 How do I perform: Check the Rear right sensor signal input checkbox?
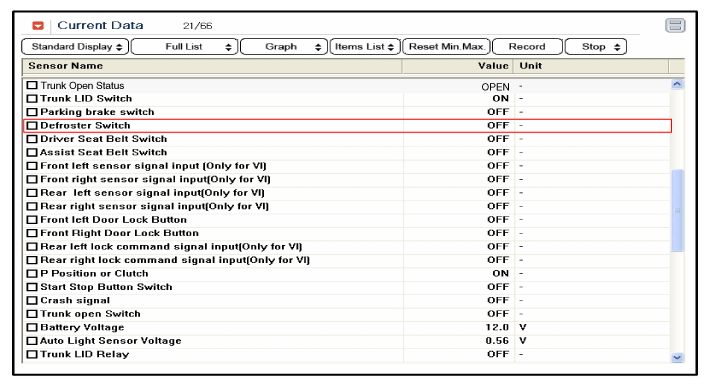click(32, 206)
